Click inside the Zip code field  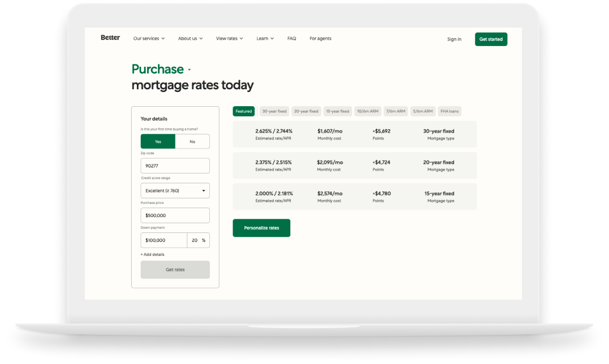pos(175,165)
